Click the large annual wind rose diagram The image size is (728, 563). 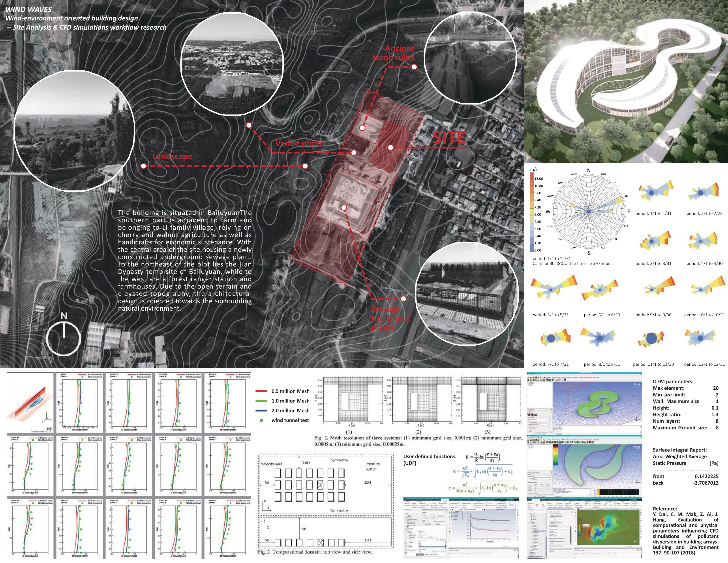(589, 212)
